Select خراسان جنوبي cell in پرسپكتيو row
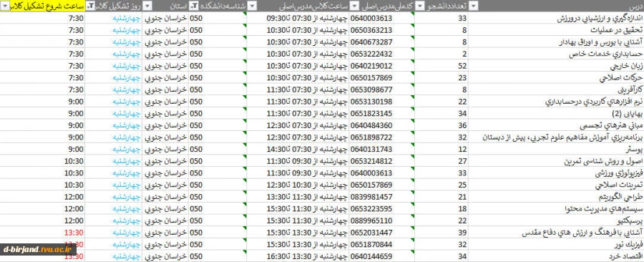Screen dimensions: 644x262 [165, 220]
